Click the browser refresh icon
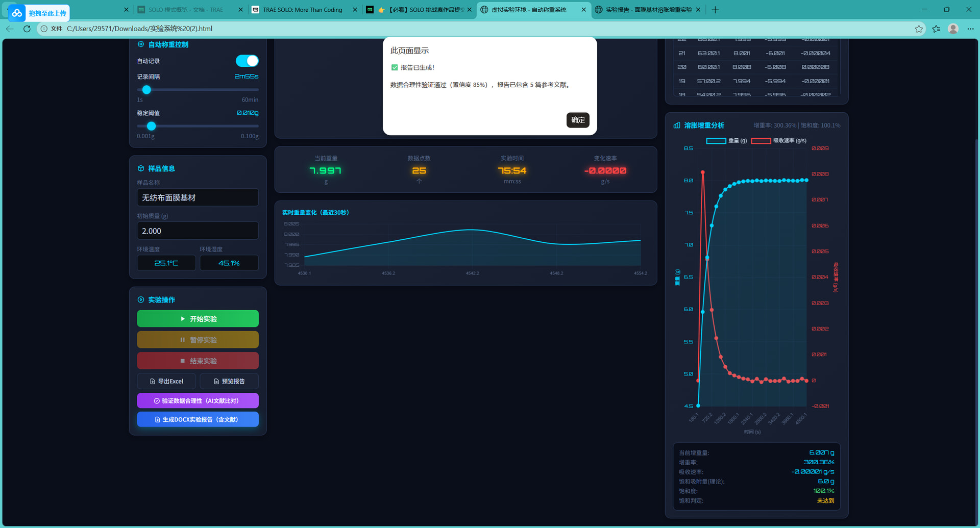Image resolution: width=980 pixels, height=528 pixels. [x=27, y=29]
